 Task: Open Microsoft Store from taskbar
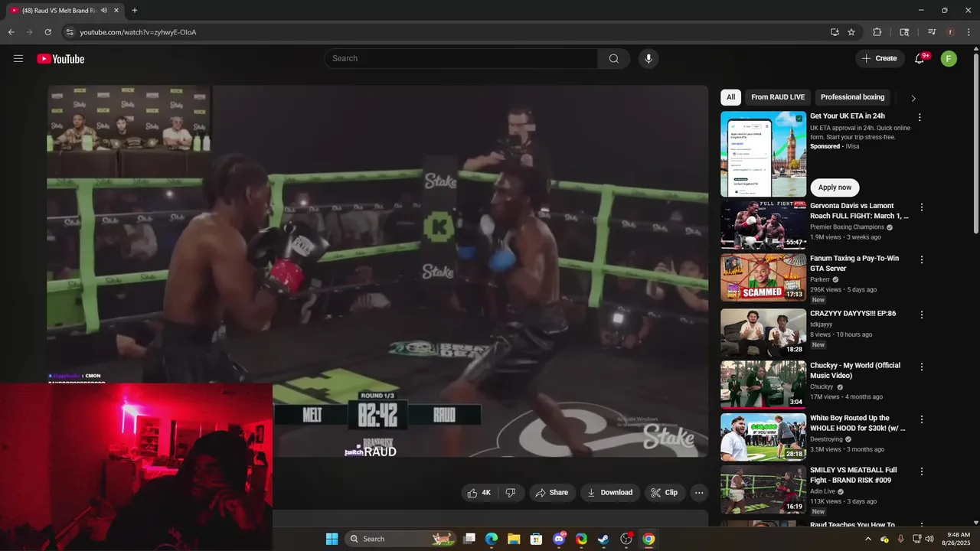(x=537, y=539)
